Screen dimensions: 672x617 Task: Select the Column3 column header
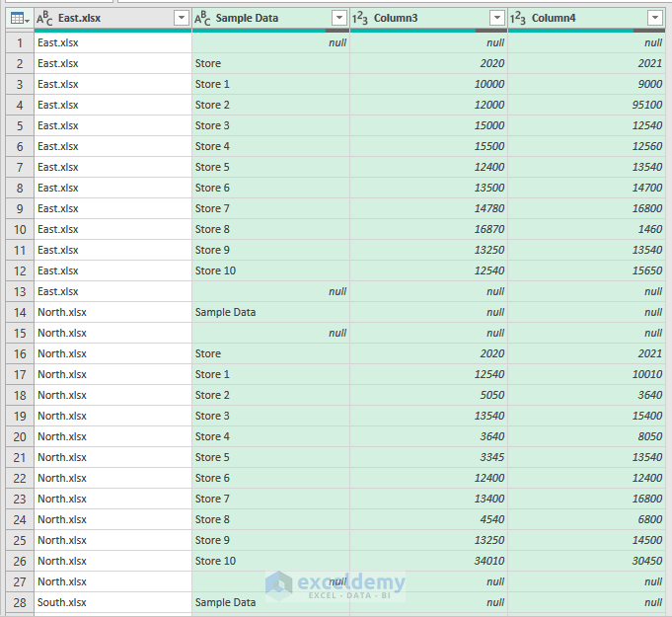coord(428,19)
